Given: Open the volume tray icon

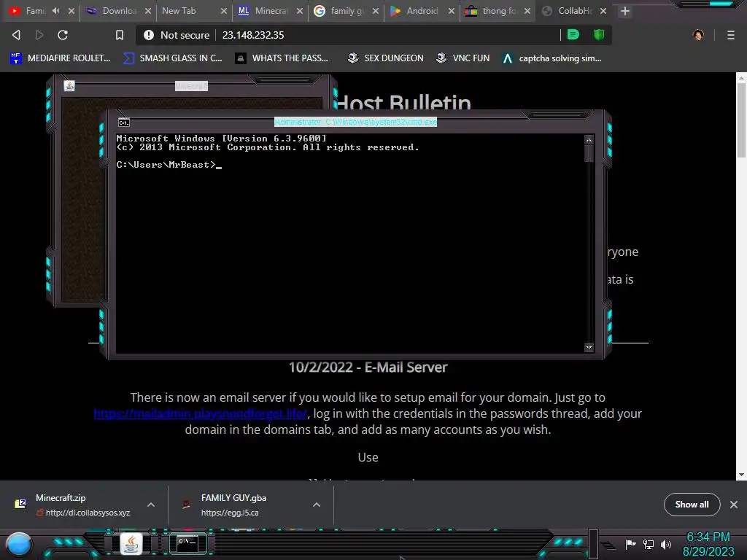Looking at the screenshot, I should (x=665, y=544).
